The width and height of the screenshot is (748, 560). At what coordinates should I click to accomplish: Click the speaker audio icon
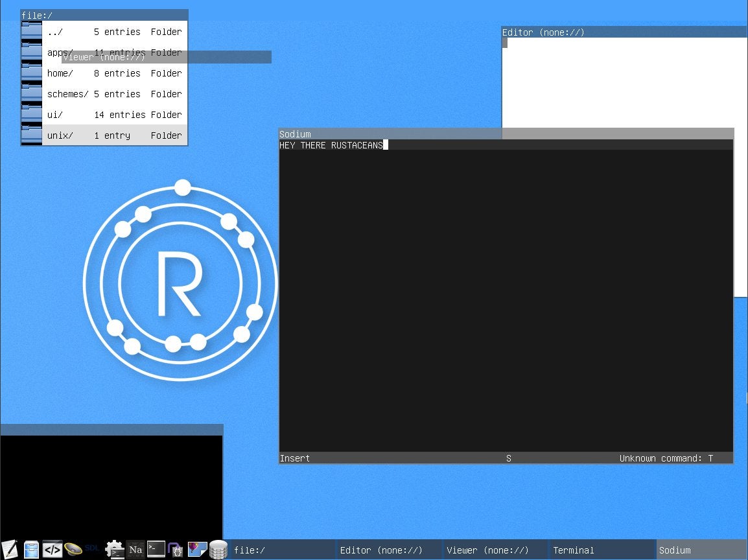click(73, 550)
